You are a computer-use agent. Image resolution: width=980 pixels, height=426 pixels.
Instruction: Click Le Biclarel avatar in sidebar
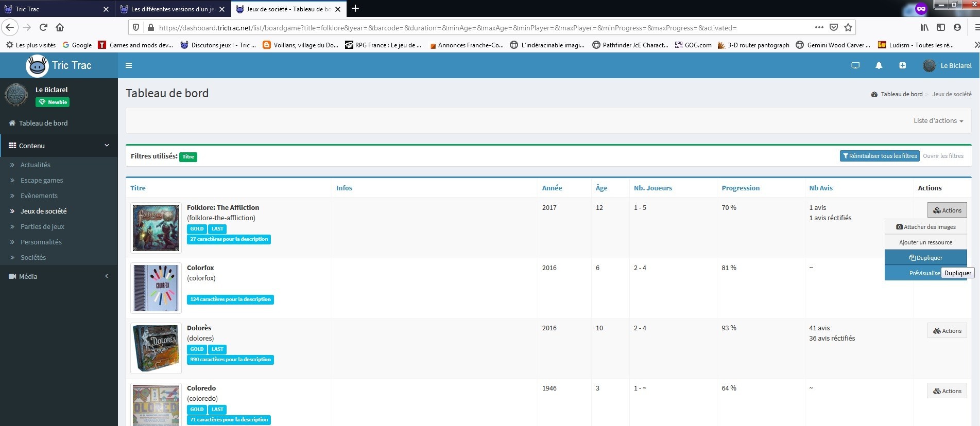(16, 95)
